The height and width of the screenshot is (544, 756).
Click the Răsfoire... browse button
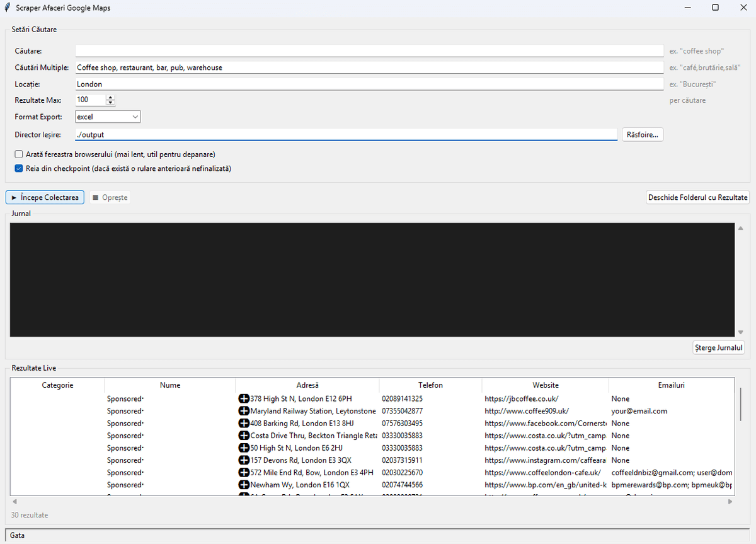pos(643,134)
